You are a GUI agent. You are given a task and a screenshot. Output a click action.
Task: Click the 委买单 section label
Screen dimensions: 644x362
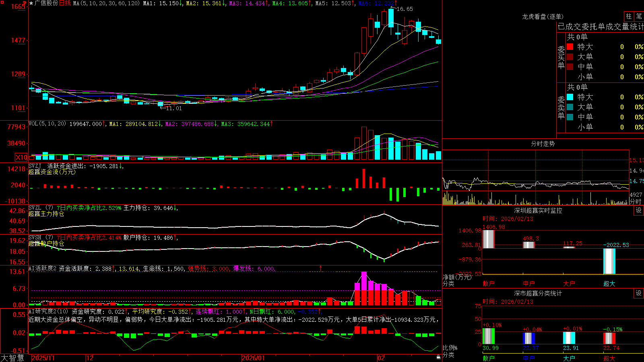click(x=561, y=58)
